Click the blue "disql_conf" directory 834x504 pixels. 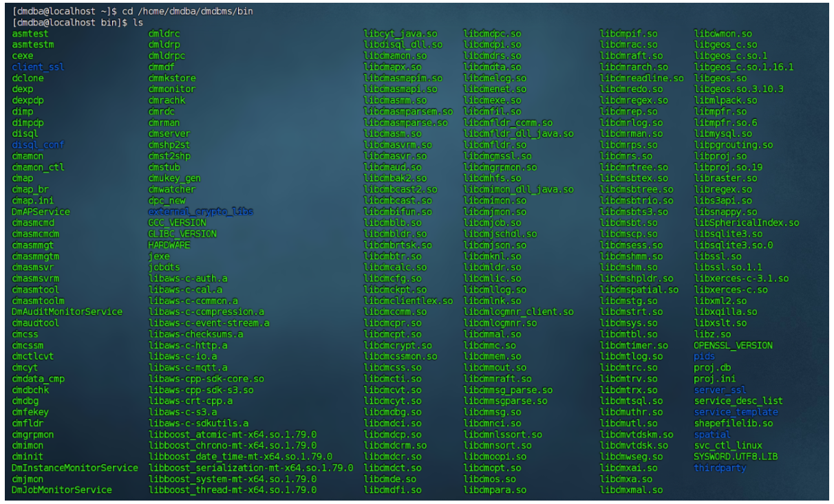pos(38,145)
